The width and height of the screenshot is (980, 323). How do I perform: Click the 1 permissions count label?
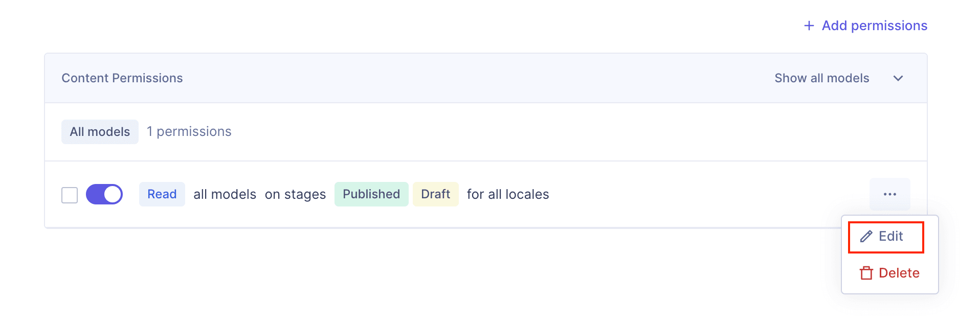[x=189, y=131]
